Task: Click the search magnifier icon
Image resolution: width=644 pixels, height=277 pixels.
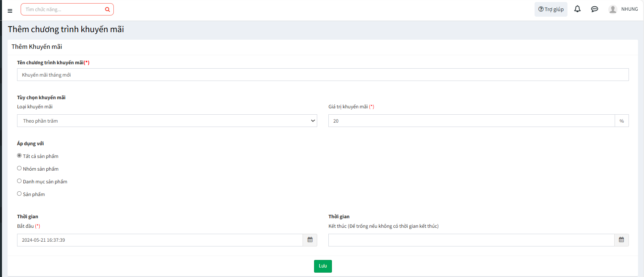Action: [x=107, y=10]
